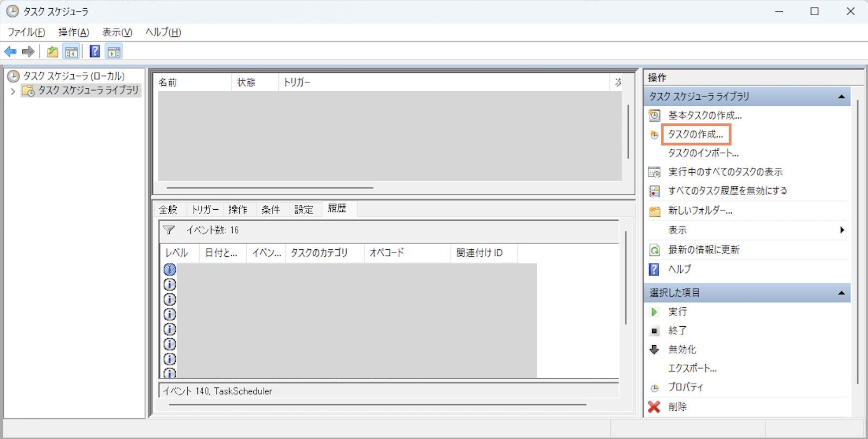Open the ファイル(F) menu
The width and height of the screenshot is (868, 439).
click(26, 32)
